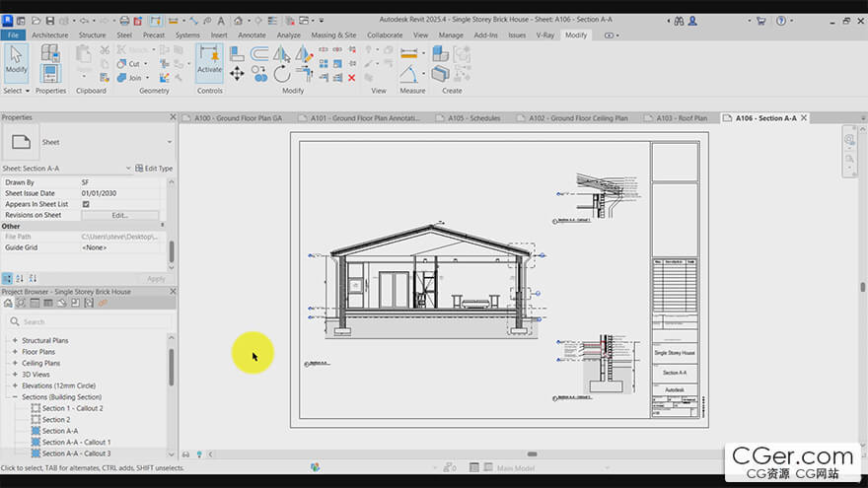Switch to A103 - Roof Plan view tab
868x488 pixels.
[682, 118]
